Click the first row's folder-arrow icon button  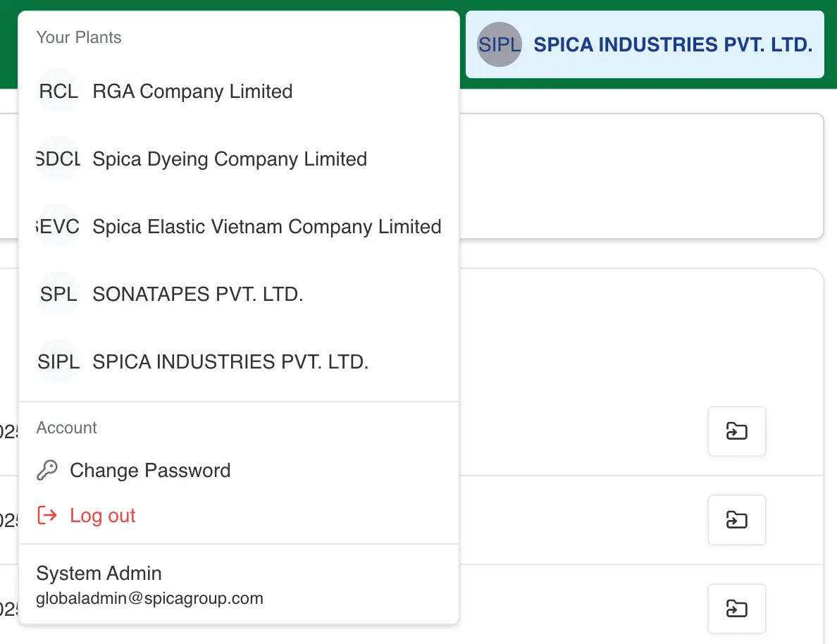point(736,431)
